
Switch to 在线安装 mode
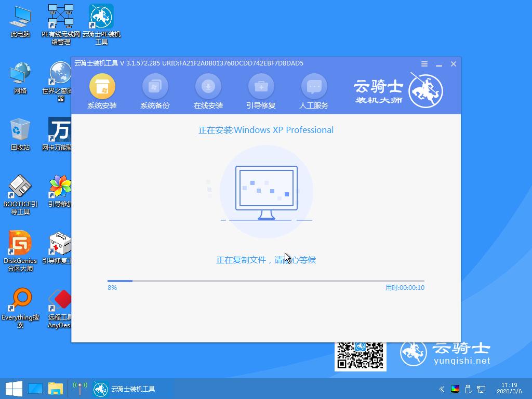(208, 91)
